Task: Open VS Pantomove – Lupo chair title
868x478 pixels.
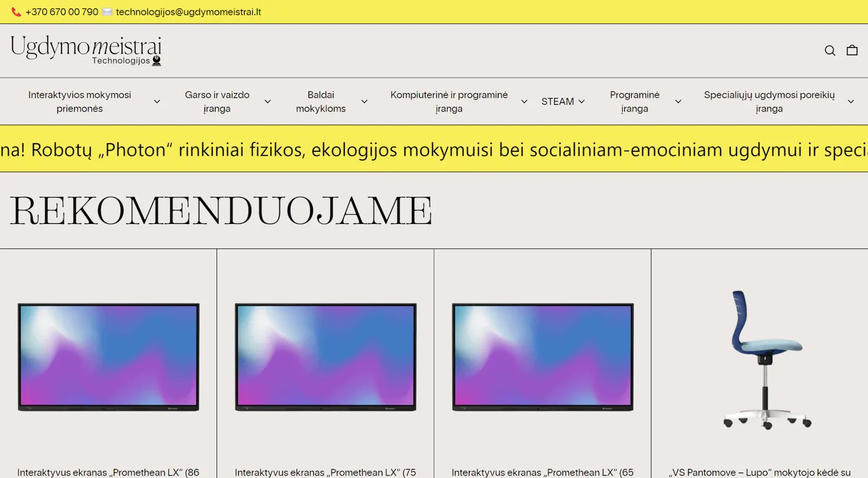Action: 759,472
